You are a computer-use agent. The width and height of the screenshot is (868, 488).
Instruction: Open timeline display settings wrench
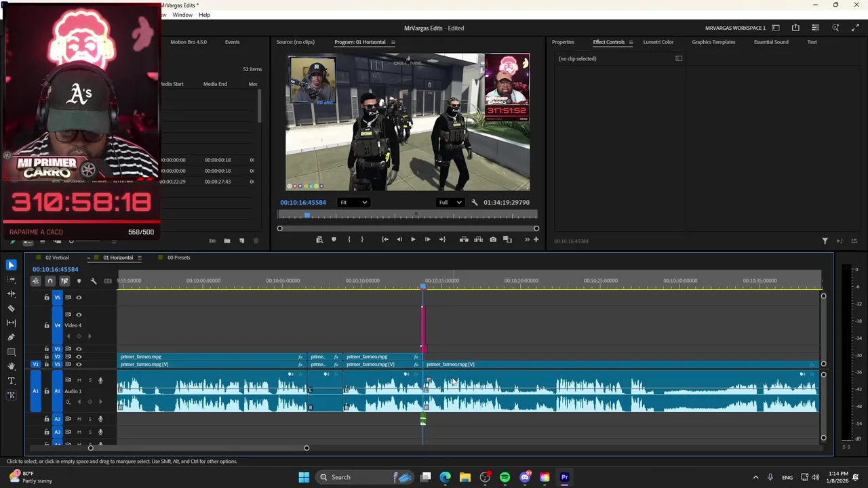coord(94,281)
